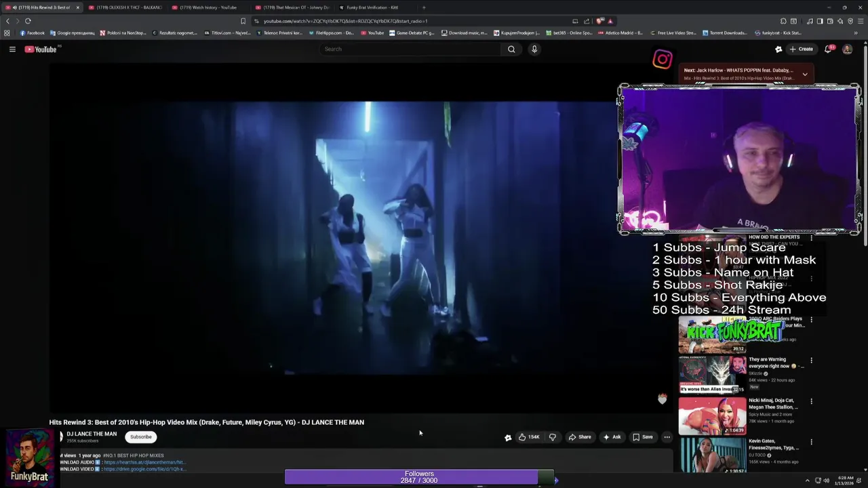Close the Hits Rewind 3 browser tab
The height and width of the screenshot is (488, 868).
coord(77,7)
